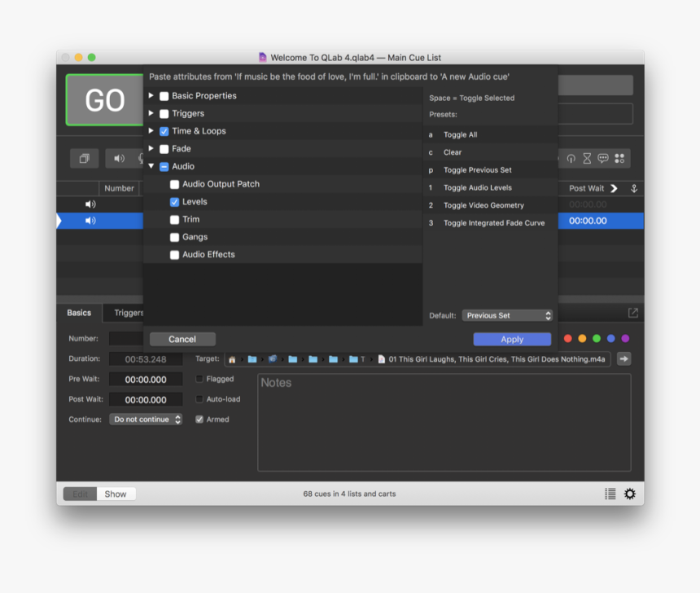Expand the Triggers disclosure triangle
Screen dimensions: 700x593
[151, 113]
